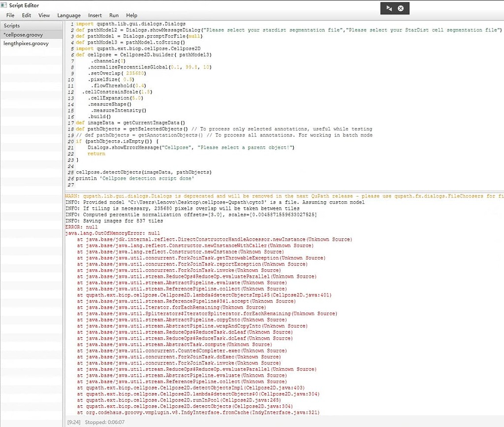
Task: Open the Edit menu
Action: point(26,15)
